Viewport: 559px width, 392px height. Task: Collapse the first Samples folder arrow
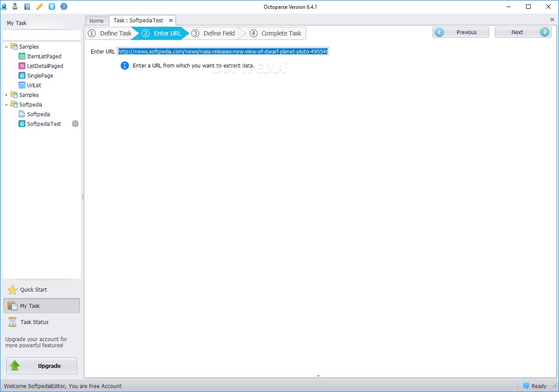click(x=6, y=47)
